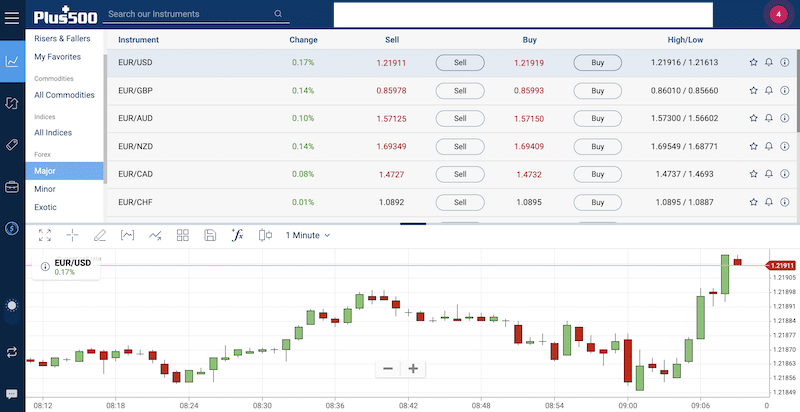800x412 pixels.
Task: Expand chart to fullscreen
Action: pos(45,235)
